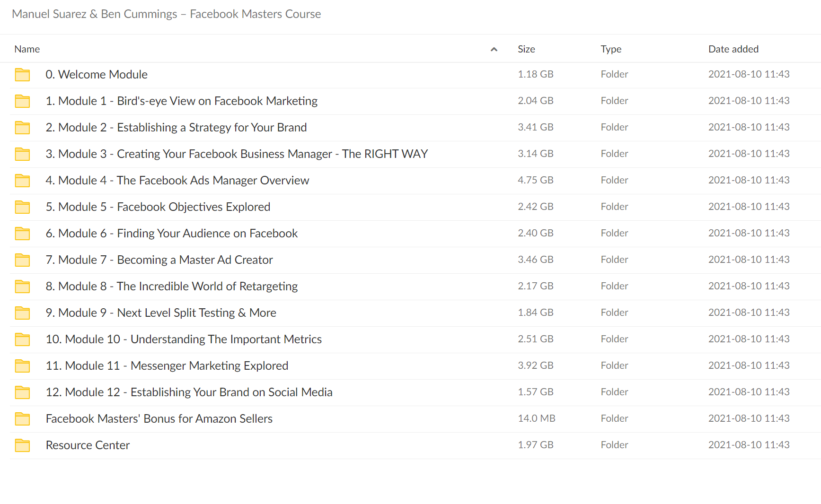Image resolution: width=821 pixels, height=504 pixels.
Task: Click folder icon for Module 10 Important Metrics
Action: coord(22,339)
